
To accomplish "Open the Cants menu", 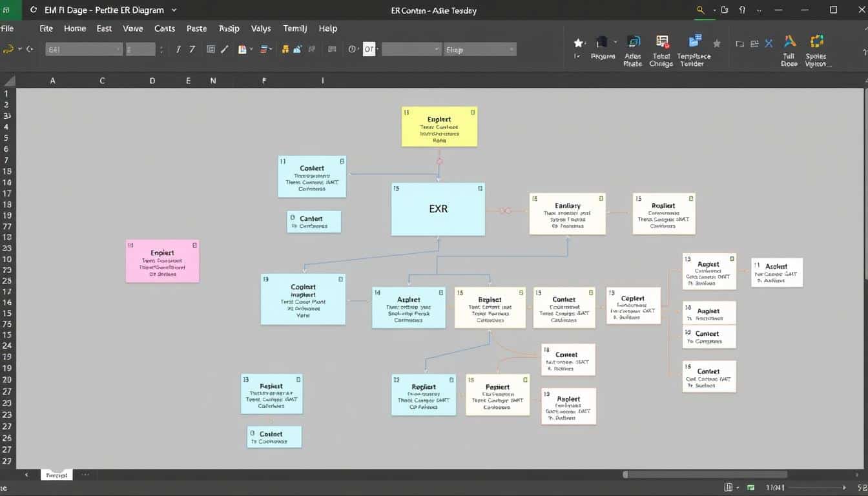I will [x=165, y=28].
